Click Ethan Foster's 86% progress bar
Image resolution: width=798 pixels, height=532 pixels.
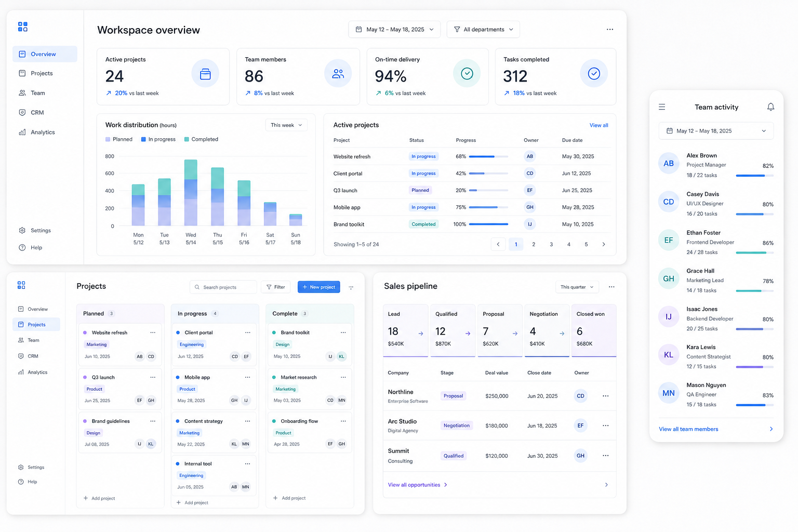[755, 253]
